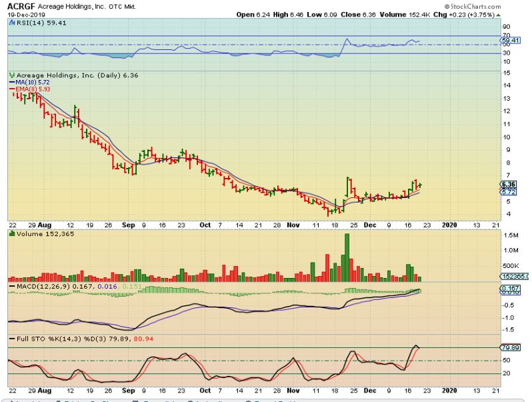
Task: Click the RSI line icon before RSI(14)
Action: 12,23
